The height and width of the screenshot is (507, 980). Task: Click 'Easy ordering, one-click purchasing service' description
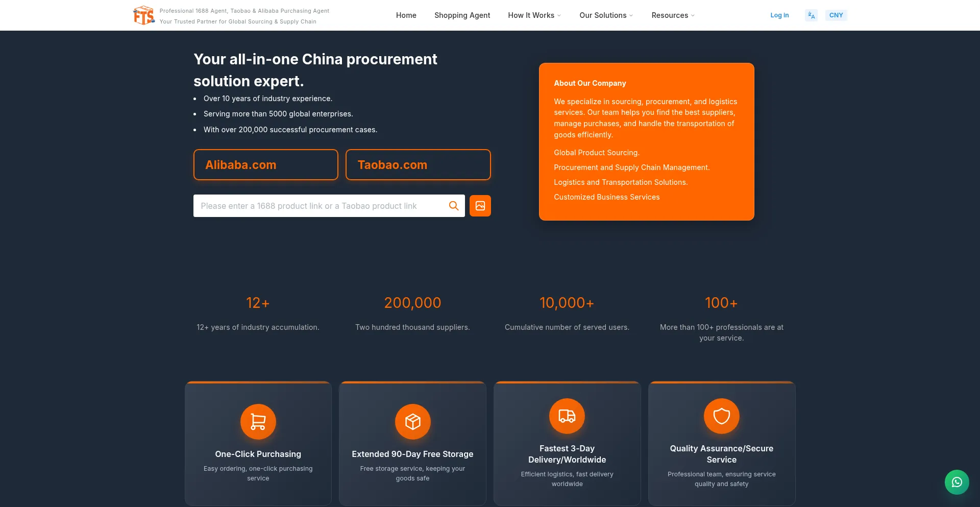tap(258, 473)
